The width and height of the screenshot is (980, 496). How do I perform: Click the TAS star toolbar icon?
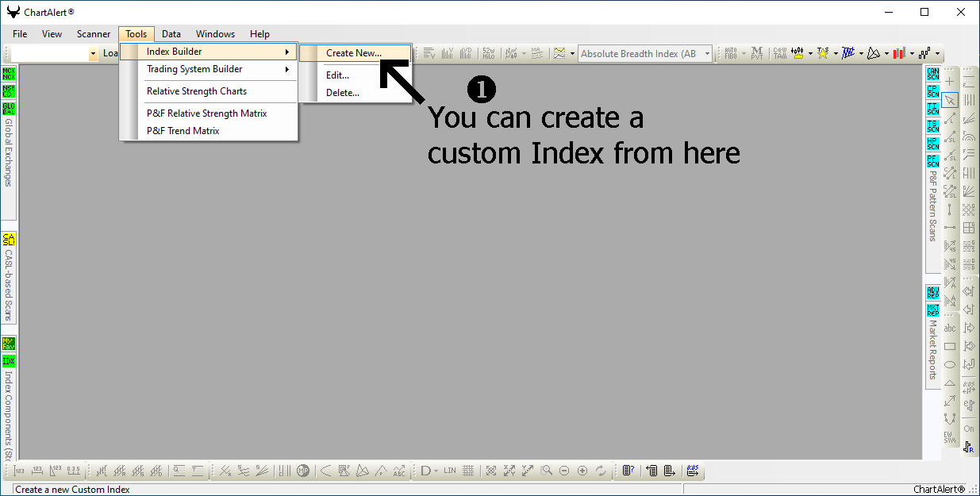(x=823, y=53)
